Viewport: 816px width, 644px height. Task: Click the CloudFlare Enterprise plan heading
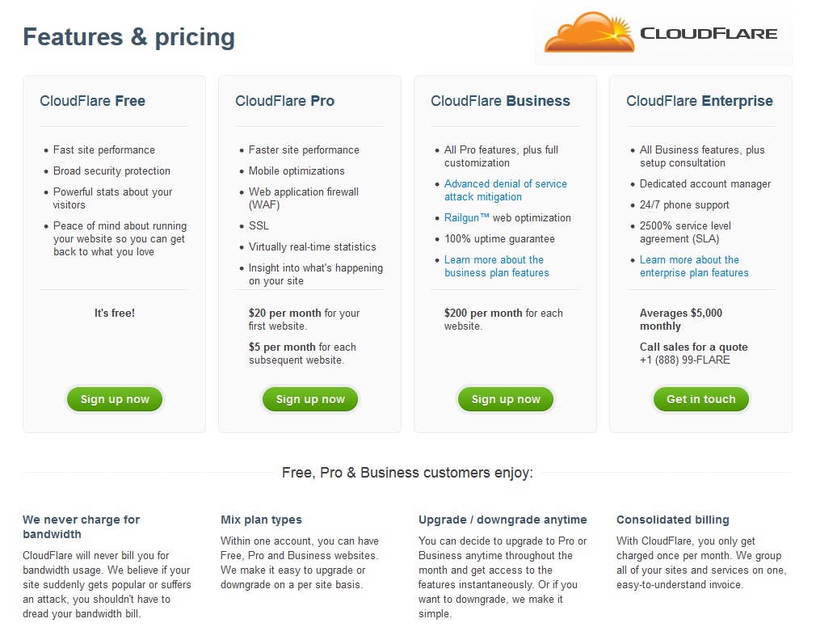(700, 101)
